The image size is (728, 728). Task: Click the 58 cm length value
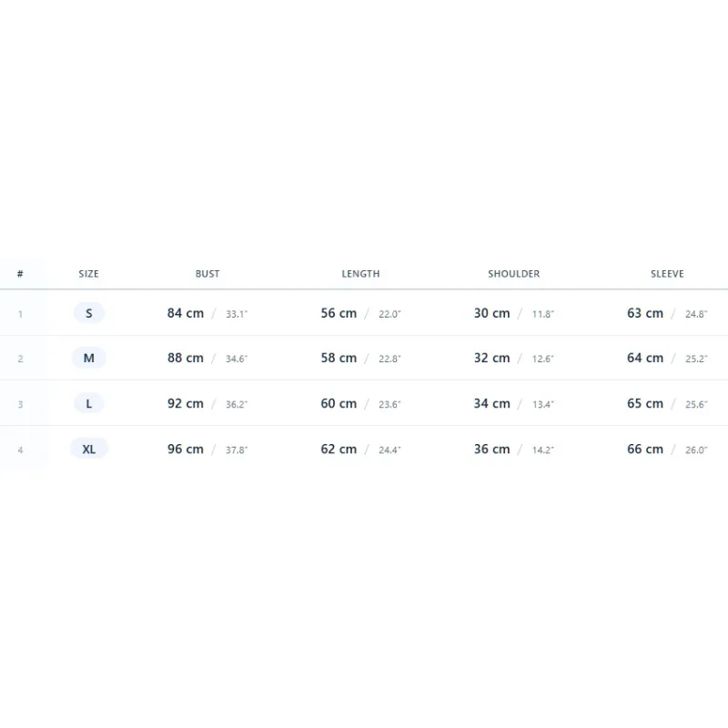pyautogui.click(x=339, y=358)
